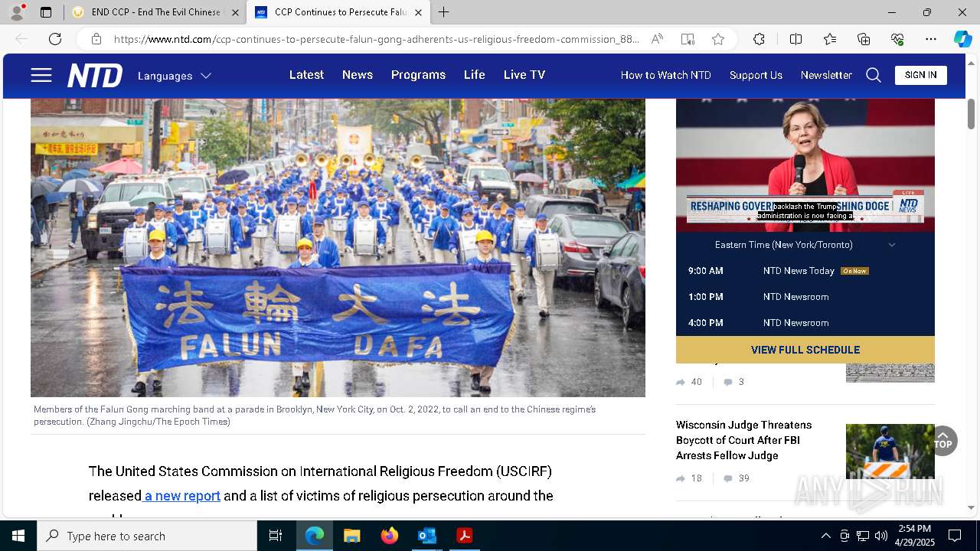Open Edge Settings and more menu
This screenshot has width=980, height=551.
point(931,39)
